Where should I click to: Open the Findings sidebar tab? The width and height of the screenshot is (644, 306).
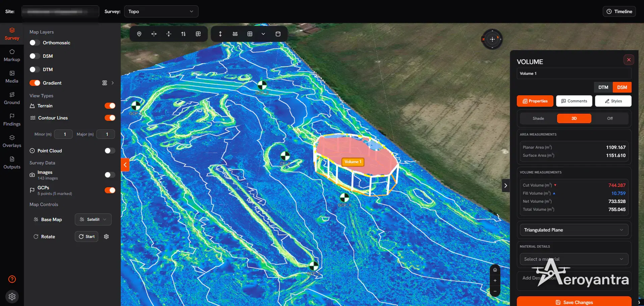click(x=12, y=120)
